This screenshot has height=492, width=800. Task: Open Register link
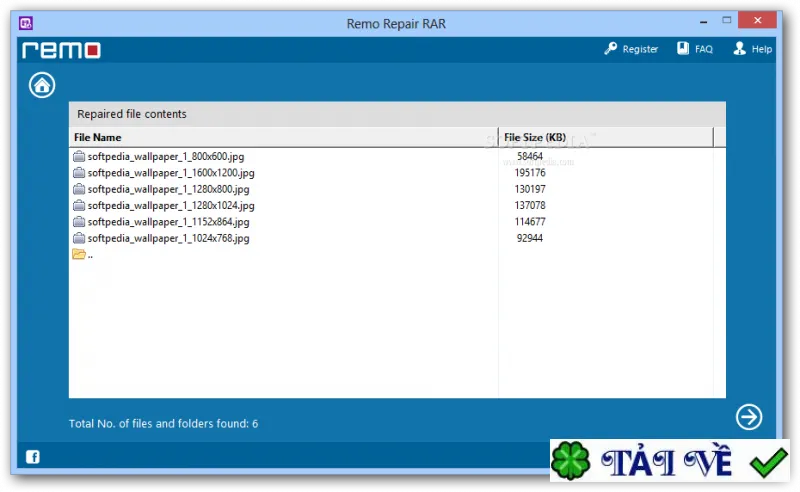(x=640, y=49)
